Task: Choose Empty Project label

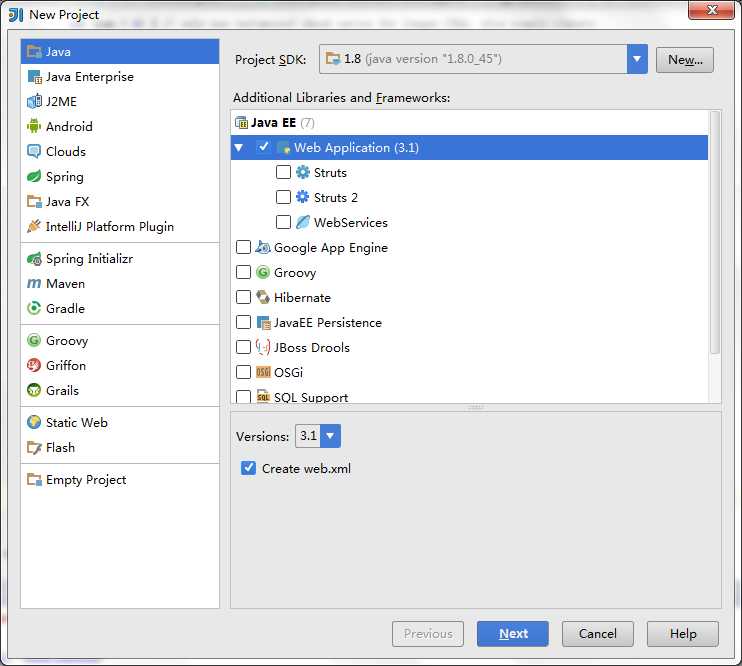Action: (x=86, y=480)
